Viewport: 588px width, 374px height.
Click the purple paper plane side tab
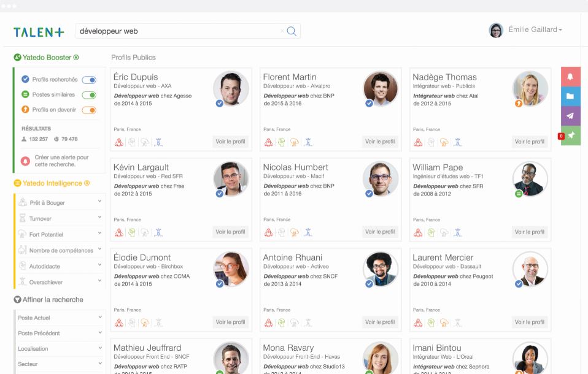pyautogui.click(x=570, y=116)
